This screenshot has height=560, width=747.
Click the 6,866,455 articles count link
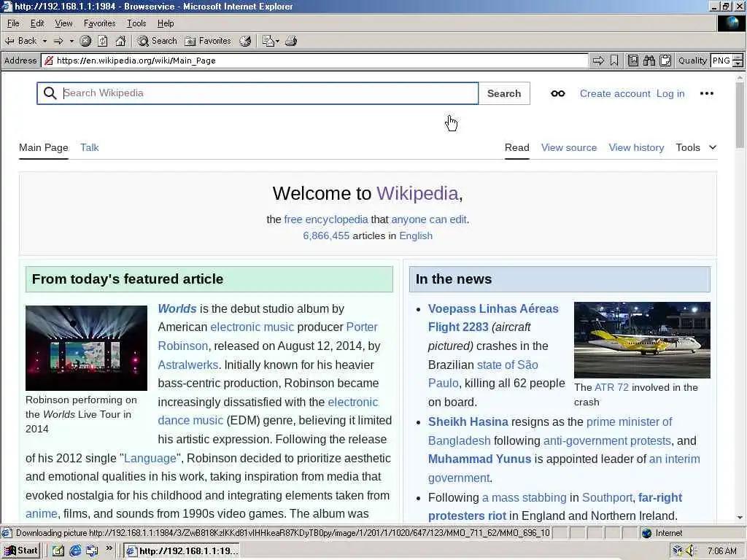[x=326, y=236]
